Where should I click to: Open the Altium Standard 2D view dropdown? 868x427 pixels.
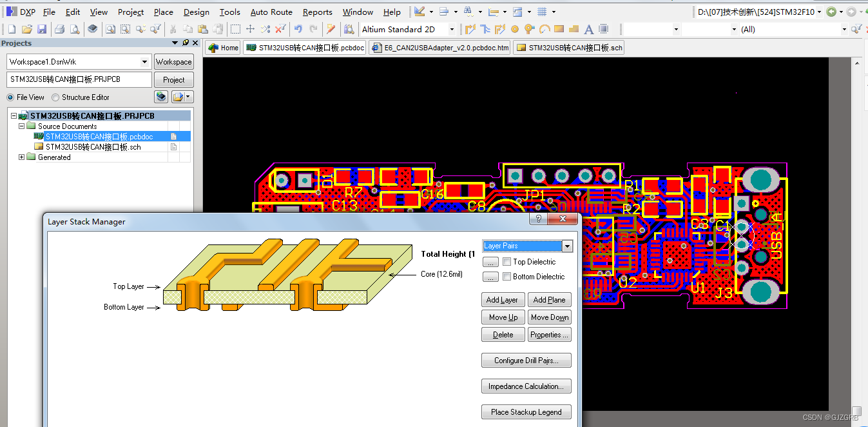pyautogui.click(x=451, y=29)
